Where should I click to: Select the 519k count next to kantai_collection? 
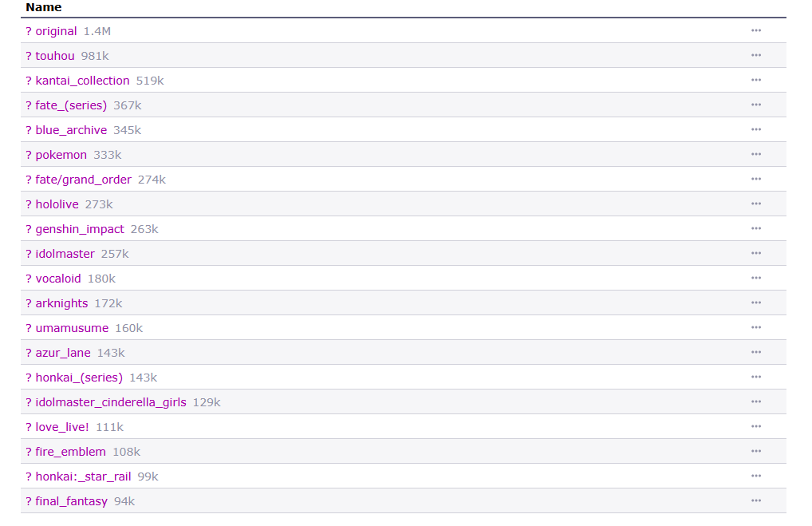click(150, 81)
